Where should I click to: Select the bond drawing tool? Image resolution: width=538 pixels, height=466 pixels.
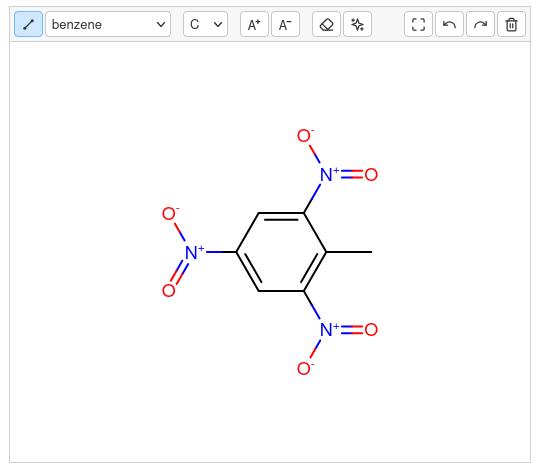click(28, 24)
